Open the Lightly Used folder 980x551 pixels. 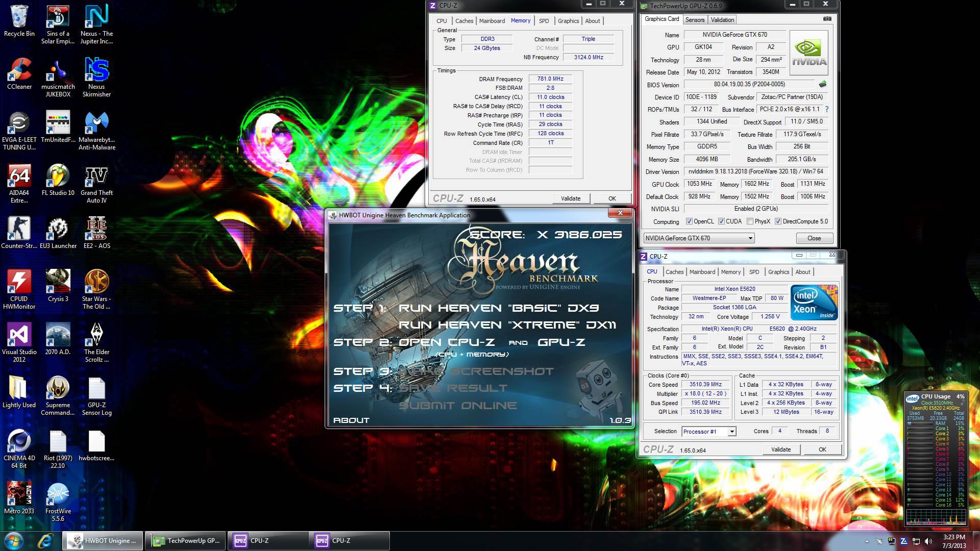point(19,392)
